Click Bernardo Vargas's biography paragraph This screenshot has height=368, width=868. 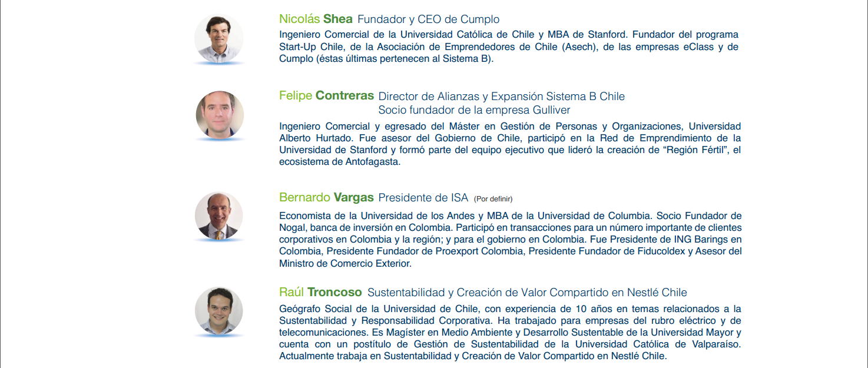[511, 240]
